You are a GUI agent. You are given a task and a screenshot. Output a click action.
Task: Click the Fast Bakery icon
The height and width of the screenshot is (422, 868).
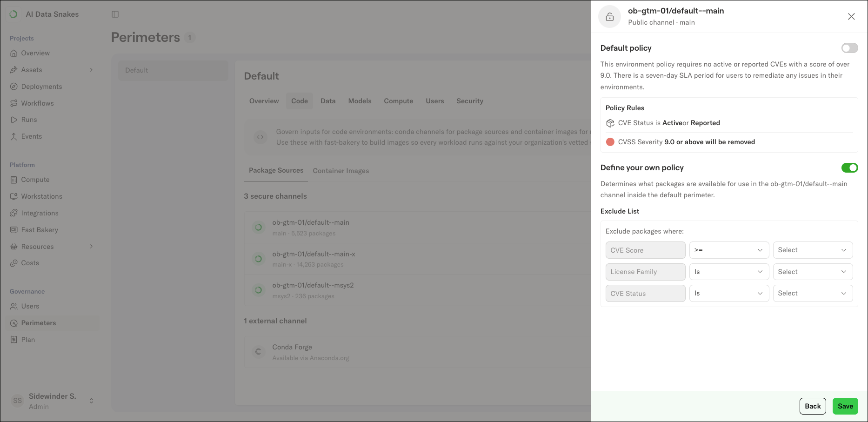pos(14,230)
